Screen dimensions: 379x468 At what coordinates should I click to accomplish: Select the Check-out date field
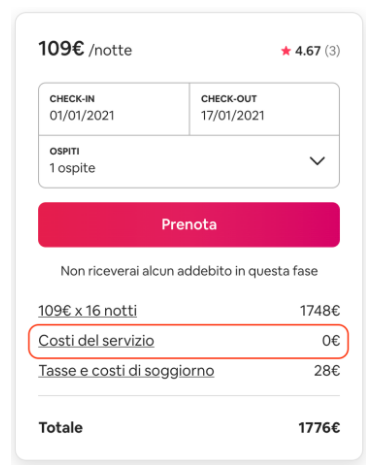[x=265, y=109]
